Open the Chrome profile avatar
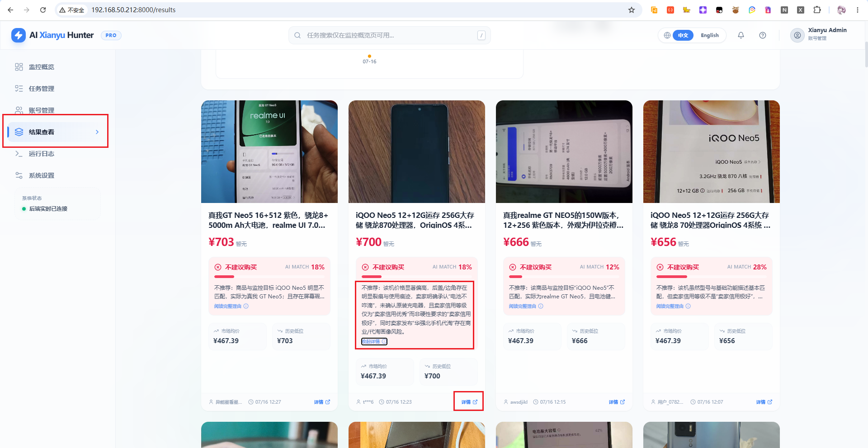Image resolution: width=868 pixels, height=448 pixels. tap(841, 10)
